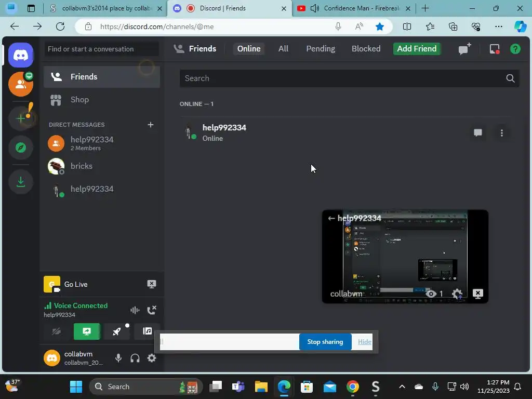The image size is (532, 399).
Task: Focus Find or start a conversation field
Action: (x=101, y=49)
